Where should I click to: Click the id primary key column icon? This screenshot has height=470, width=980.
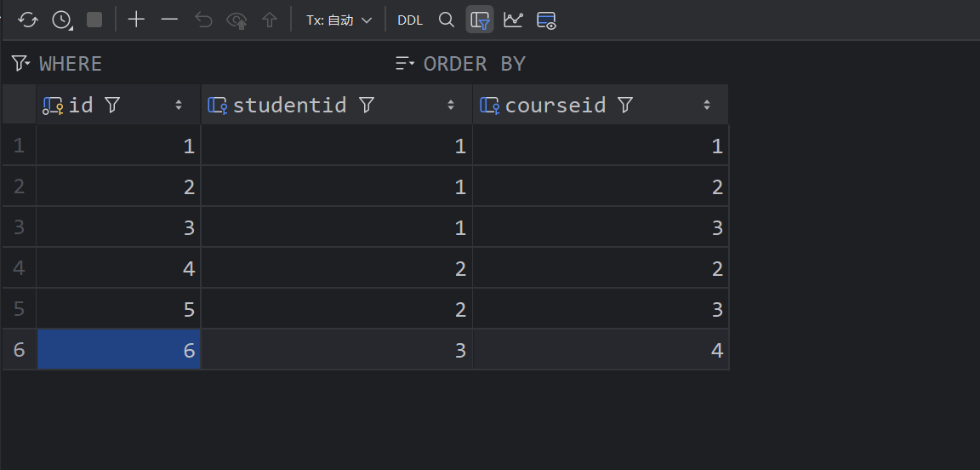pyautogui.click(x=53, y=105)
